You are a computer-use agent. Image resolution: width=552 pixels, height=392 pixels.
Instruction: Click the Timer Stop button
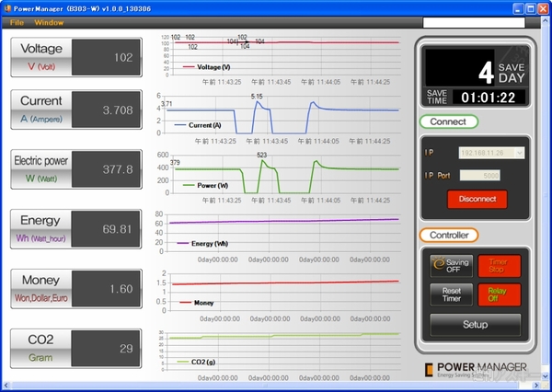[499, 266]
